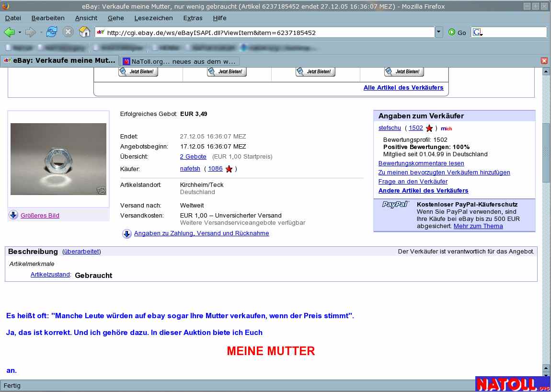This screenshot has width=551, height=392.
Task: Click the Fertig status bar text
Action: (x=12, y=386)
